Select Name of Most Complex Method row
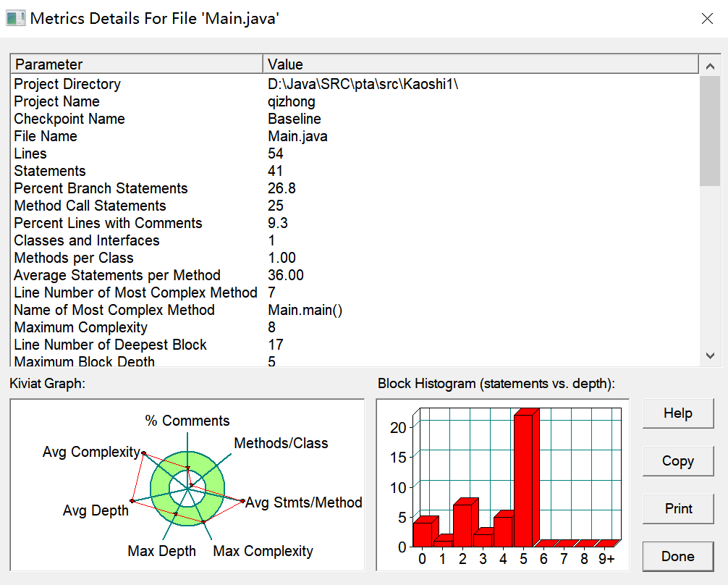This screenshot has height=585, width=728. click(355, 310)
